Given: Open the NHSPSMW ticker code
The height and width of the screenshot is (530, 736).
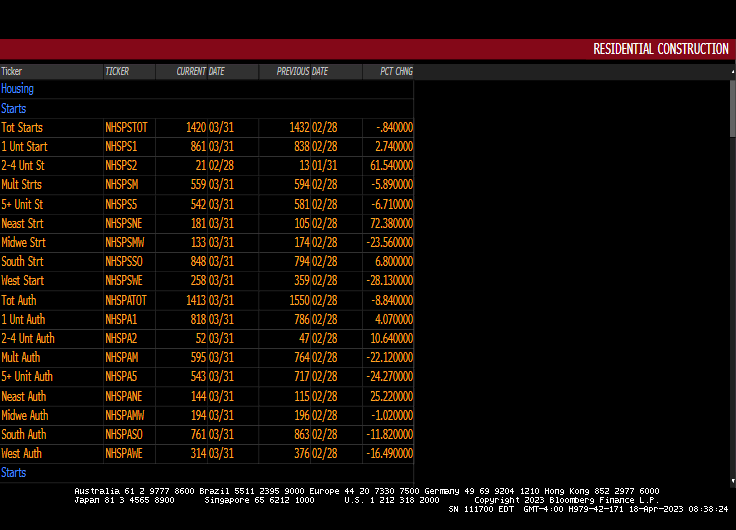Looking at the screenshot, I should pos(125,242).
